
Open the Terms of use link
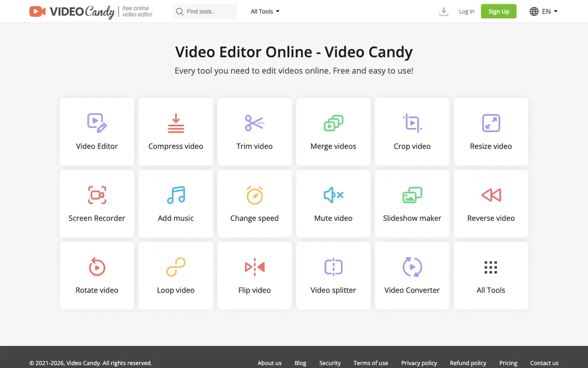[371, 363]
